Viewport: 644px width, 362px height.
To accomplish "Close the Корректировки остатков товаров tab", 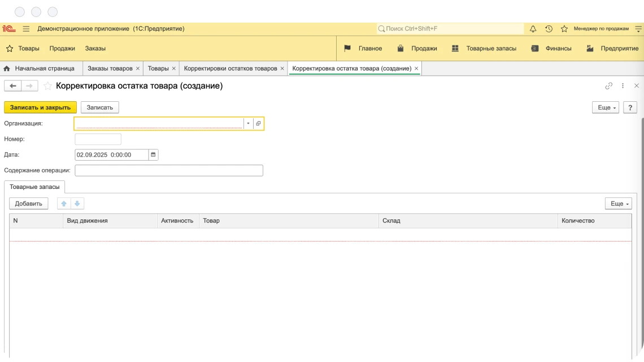I will [282, 68].
